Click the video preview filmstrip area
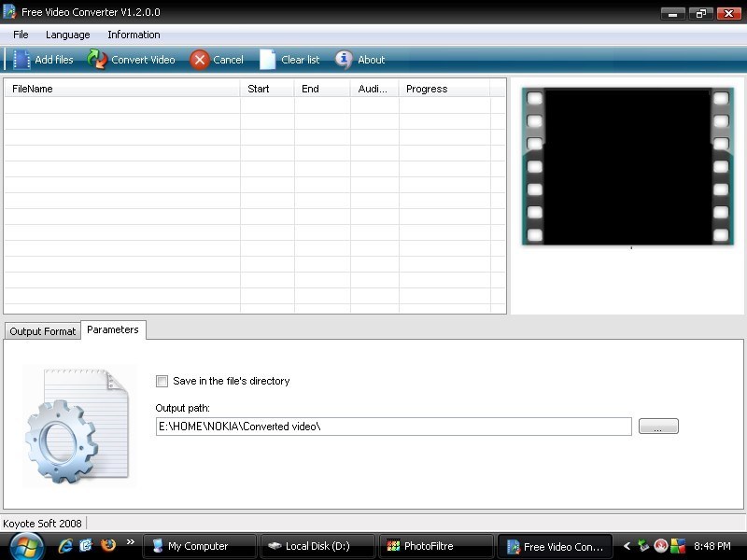Image resolution: width=747 pixels, height=560 pixels. [x=627, y=166]
